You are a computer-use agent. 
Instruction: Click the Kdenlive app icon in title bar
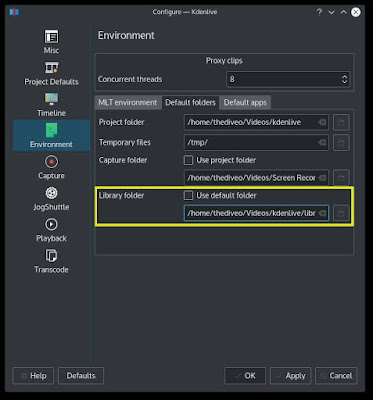pos(14,12)
